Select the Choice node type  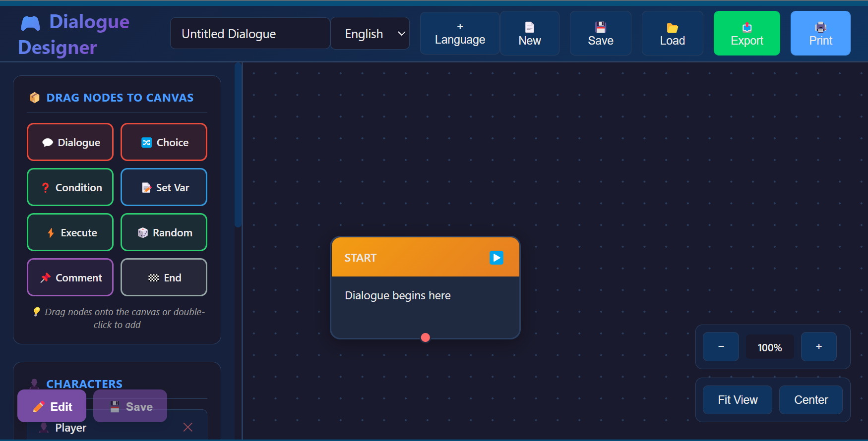164,142
